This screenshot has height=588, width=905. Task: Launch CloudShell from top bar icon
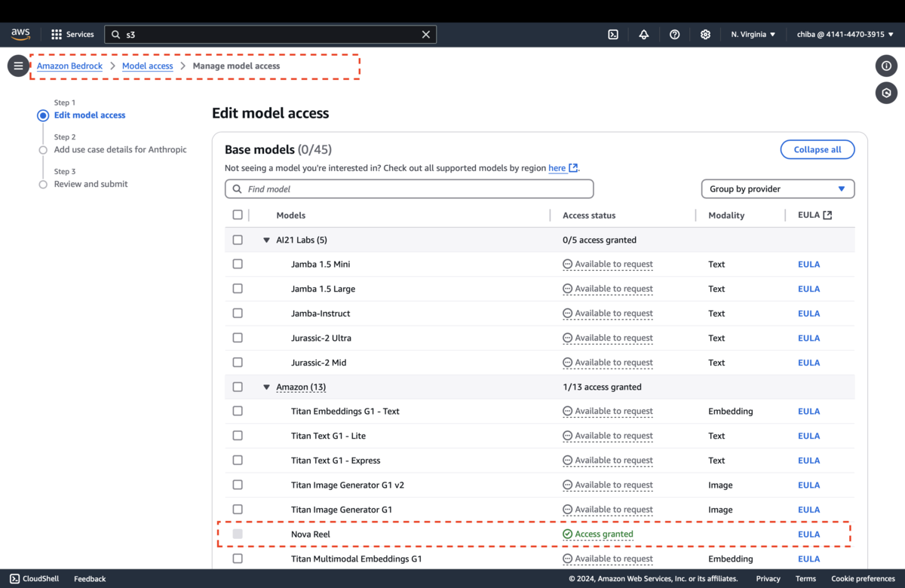click(613, 35)
